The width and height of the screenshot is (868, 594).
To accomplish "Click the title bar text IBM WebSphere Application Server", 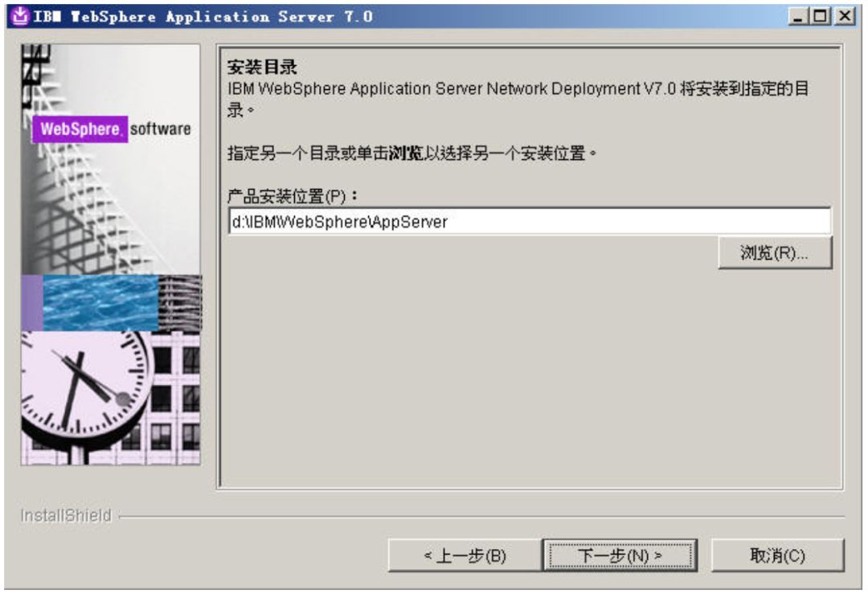I will (x=203, y=17).
